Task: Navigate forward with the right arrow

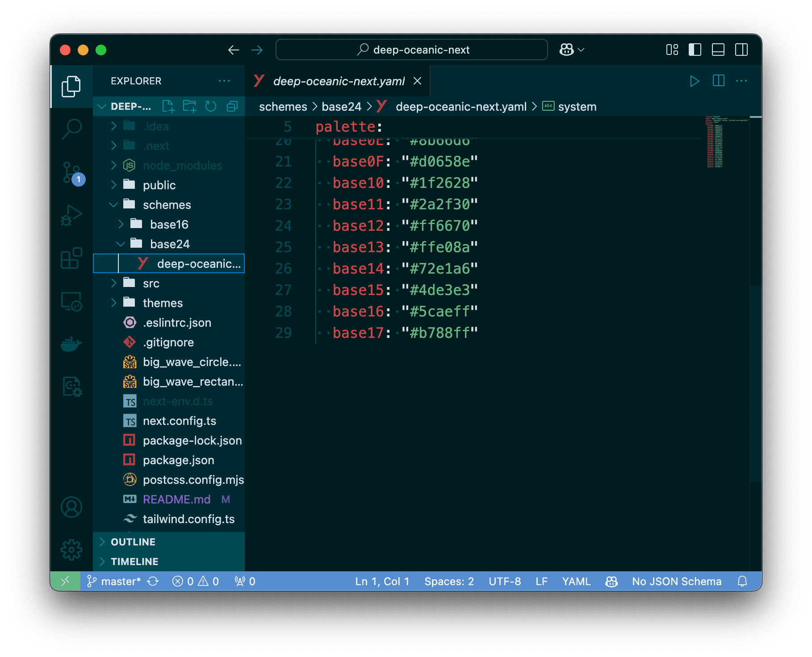Action: [257, 50]
